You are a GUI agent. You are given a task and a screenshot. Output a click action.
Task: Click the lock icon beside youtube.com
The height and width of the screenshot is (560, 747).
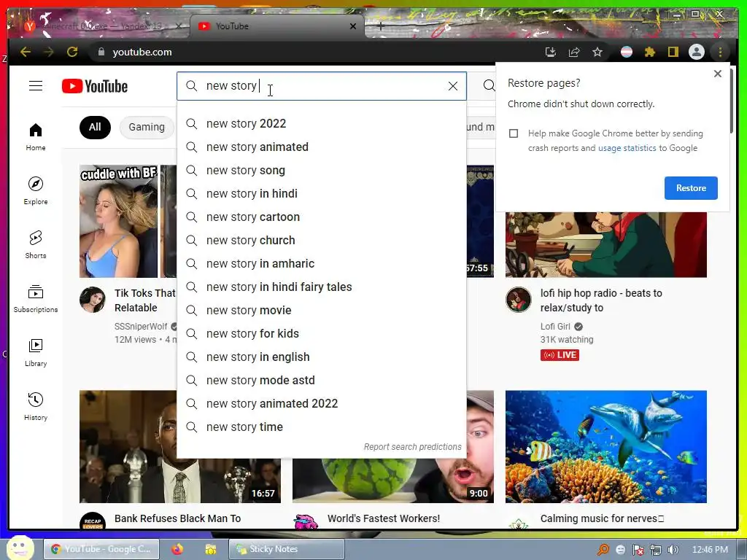pos(101,52)
